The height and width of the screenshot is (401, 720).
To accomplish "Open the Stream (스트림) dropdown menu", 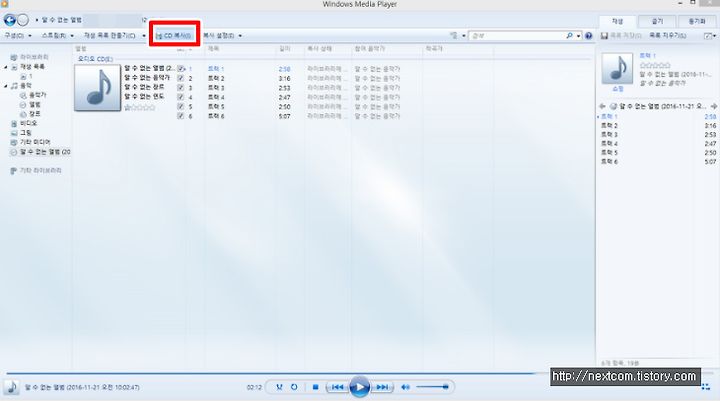I will [57, 35].
